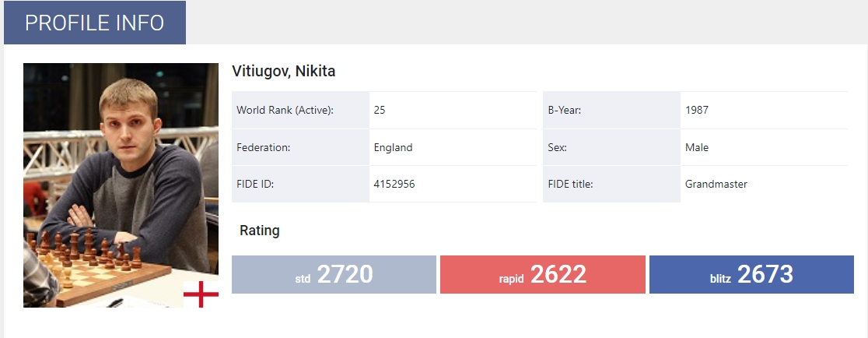Click the FIDE title label
The height and width of the screenshot is (338, 868).
click(x=572, y=185)
